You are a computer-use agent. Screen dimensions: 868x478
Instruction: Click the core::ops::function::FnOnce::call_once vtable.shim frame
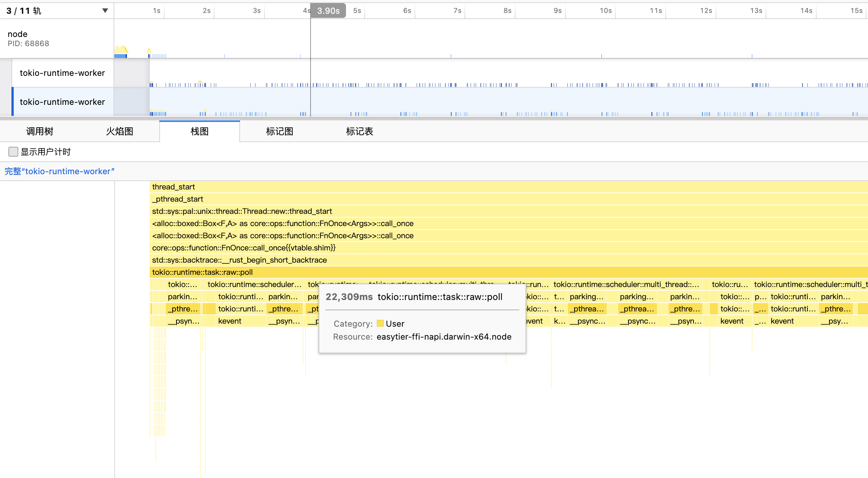pyautogui.click(x=243, y=248)
